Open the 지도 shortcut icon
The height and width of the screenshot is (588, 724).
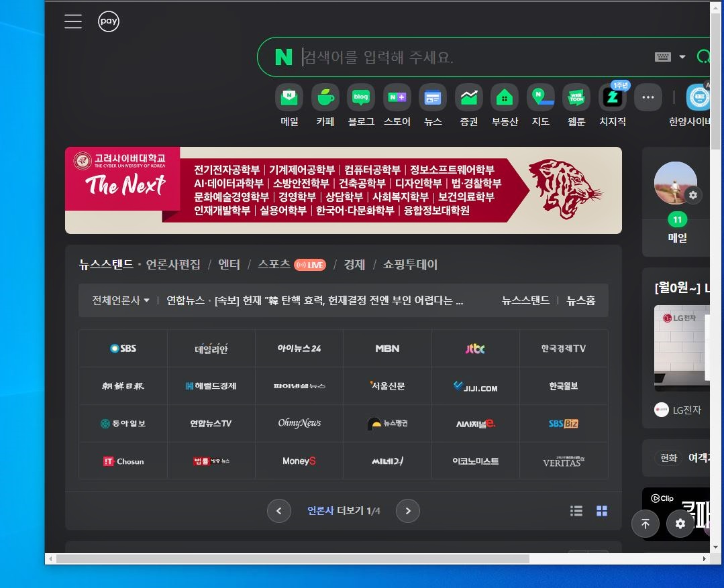point(540,97)
